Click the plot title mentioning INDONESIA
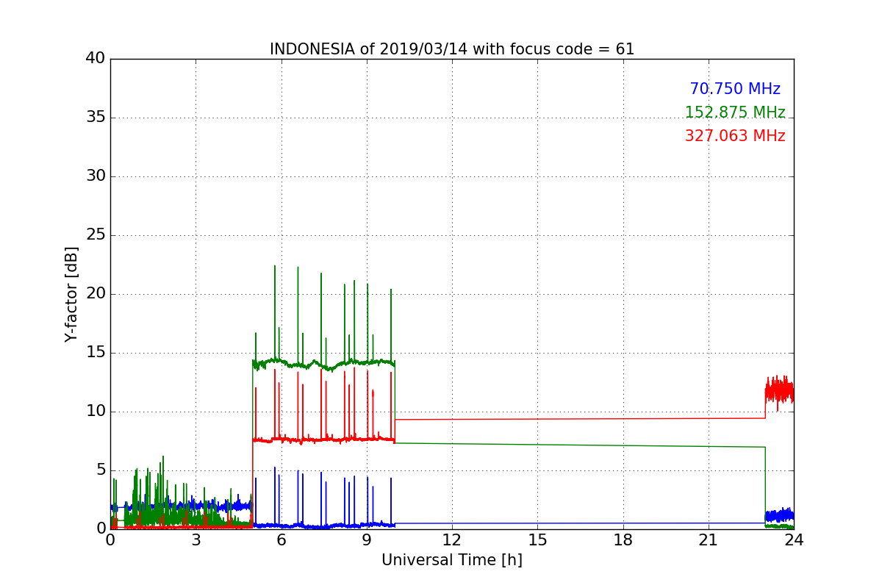 [452, 49]
